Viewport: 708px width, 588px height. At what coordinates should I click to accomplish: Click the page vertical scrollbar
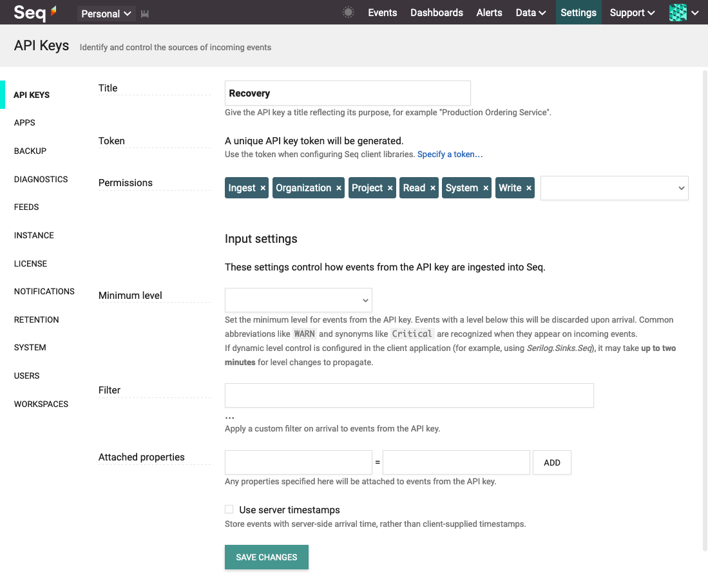coord(705,310)
